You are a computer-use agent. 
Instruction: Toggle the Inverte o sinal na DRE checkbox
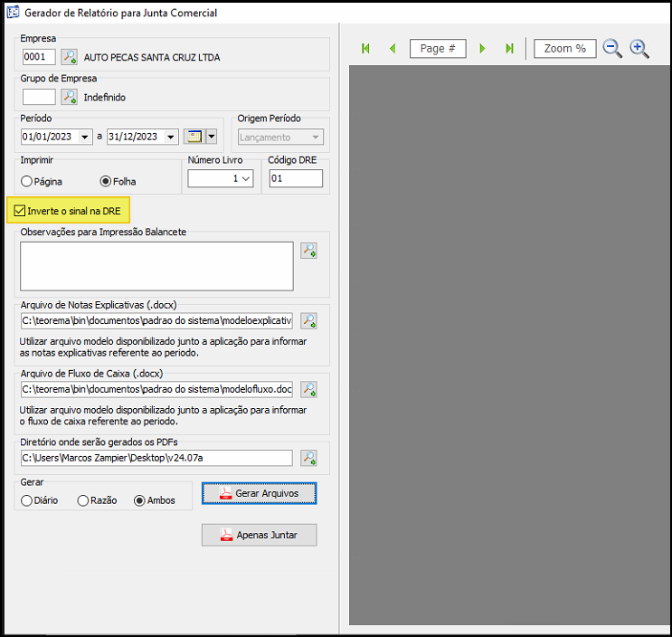point(20,211)
